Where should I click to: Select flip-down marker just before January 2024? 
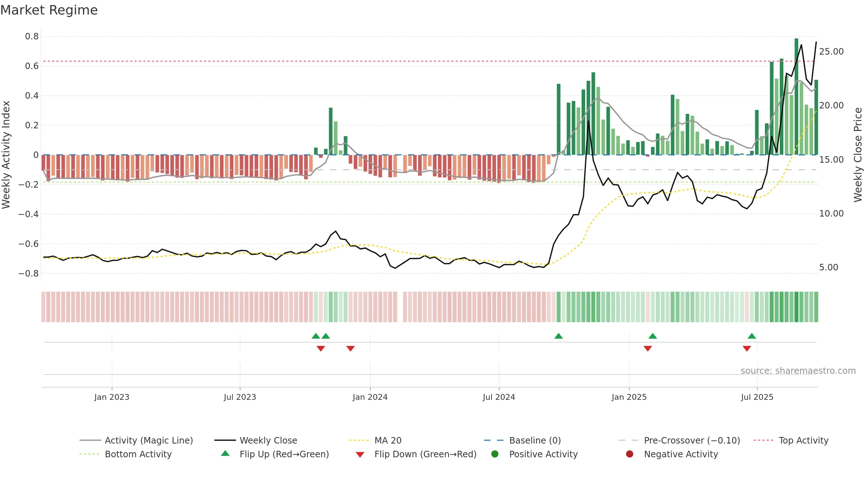click(x=350, y=348)
